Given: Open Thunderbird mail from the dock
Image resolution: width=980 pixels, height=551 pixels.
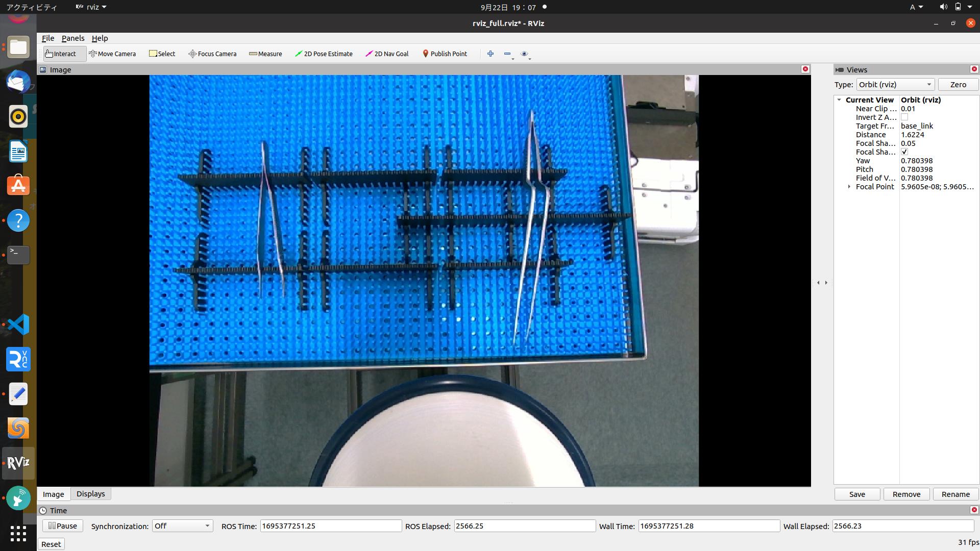Looking at the screenshot, I should 18,82.
